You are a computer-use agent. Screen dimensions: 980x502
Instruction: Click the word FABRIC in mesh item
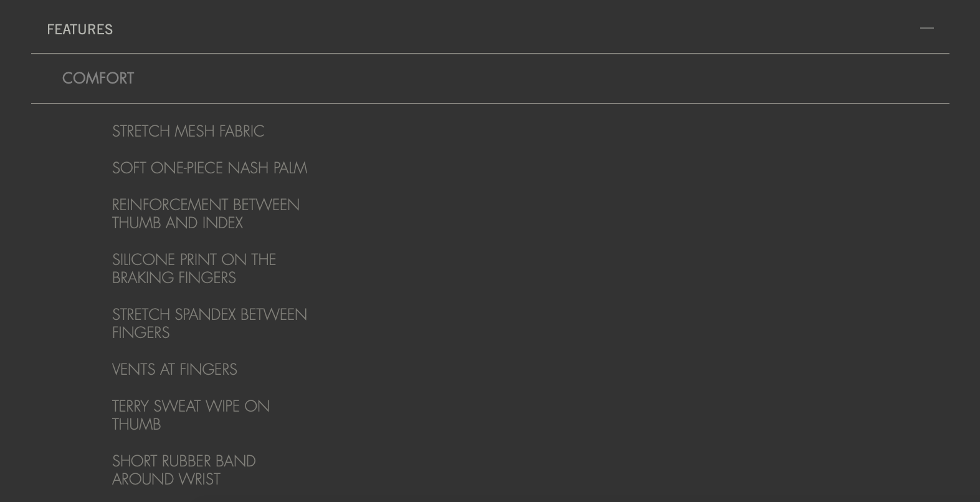tap(242, 131)
